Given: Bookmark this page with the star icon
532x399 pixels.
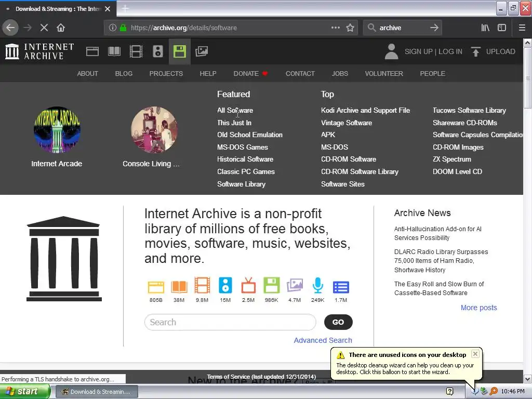Looking at the screenshot, I should click(x=350, y=28).
